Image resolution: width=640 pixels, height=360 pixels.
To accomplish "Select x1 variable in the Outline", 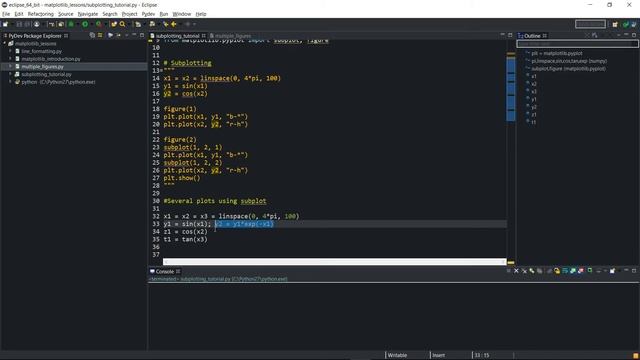I will (x=533, y=76).
